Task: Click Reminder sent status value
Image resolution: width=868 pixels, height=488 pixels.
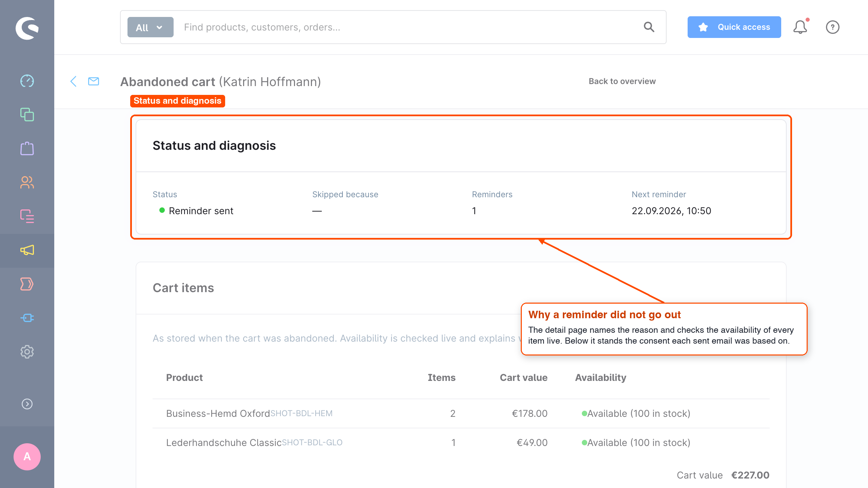Action: [201, 211]
